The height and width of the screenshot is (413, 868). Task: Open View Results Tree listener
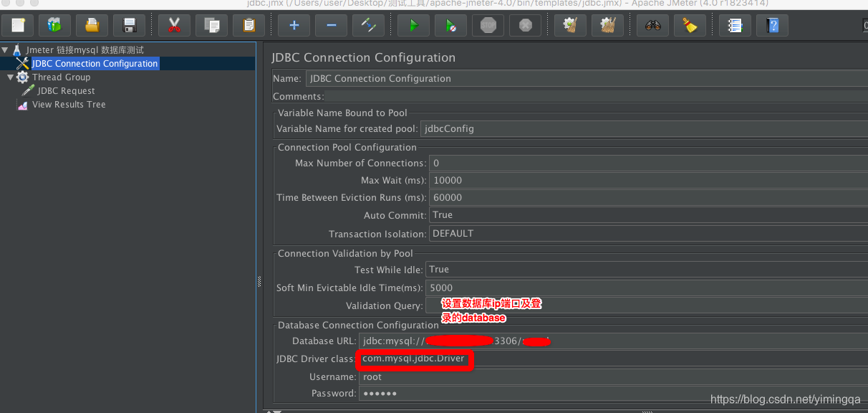pos(69,105)
